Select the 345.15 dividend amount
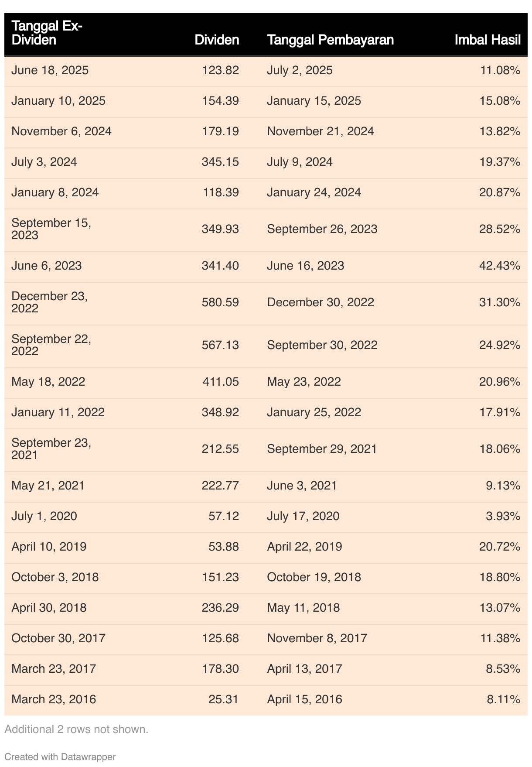 [220, 162]
